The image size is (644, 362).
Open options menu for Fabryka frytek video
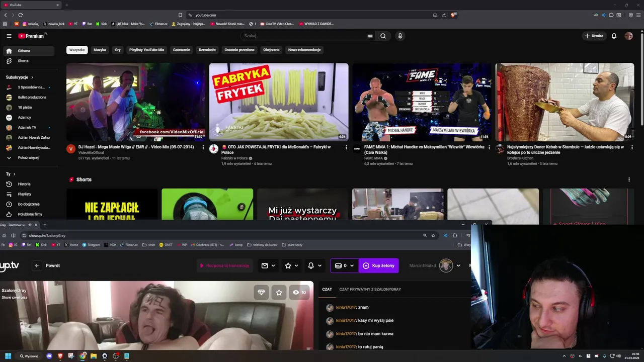tap(346, 147)
